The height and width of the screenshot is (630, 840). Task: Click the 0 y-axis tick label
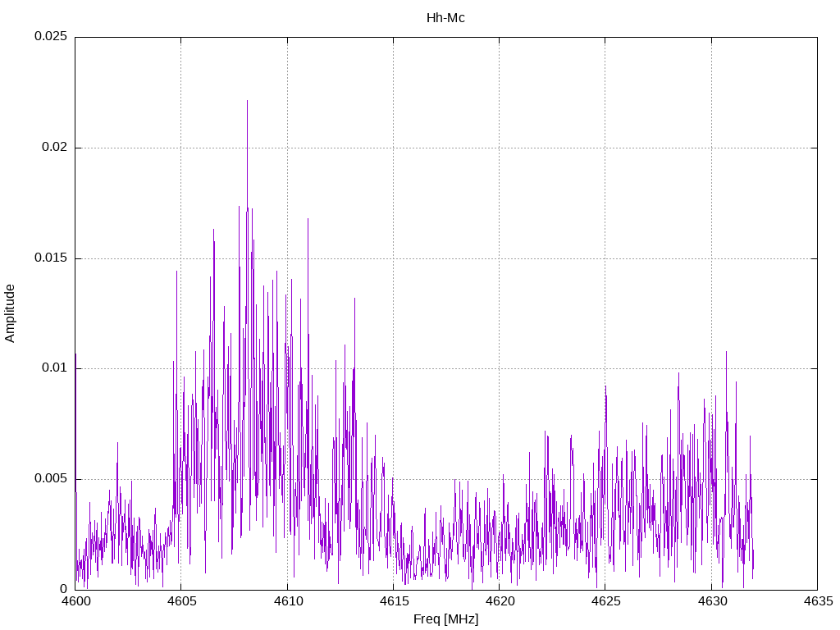click(x=63, y=589)
